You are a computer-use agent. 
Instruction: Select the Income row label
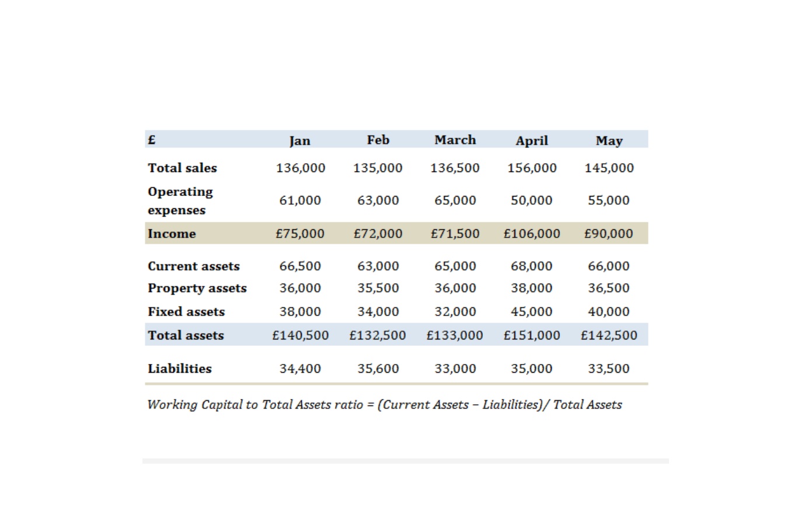[x=172, y=234]
